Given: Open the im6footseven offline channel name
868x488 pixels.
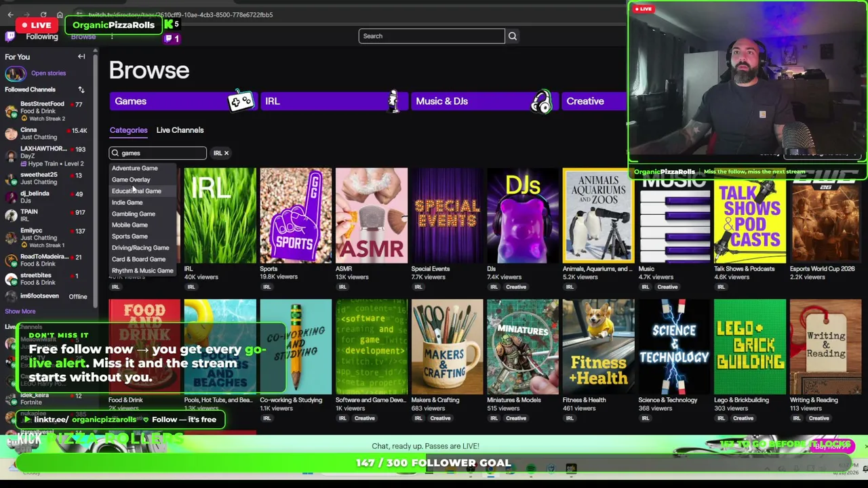Looking at the screenshot, I should [x=39, y=296].
